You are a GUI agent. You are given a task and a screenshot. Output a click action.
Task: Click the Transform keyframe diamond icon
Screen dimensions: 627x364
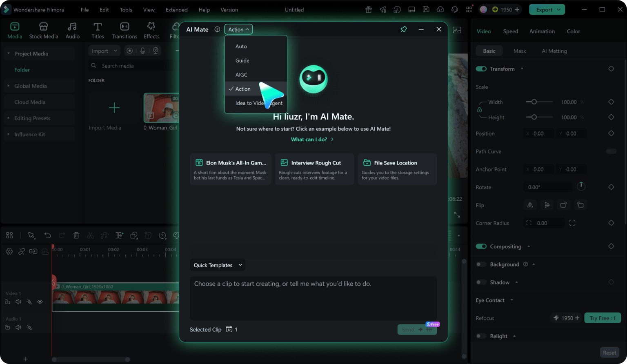611,69
